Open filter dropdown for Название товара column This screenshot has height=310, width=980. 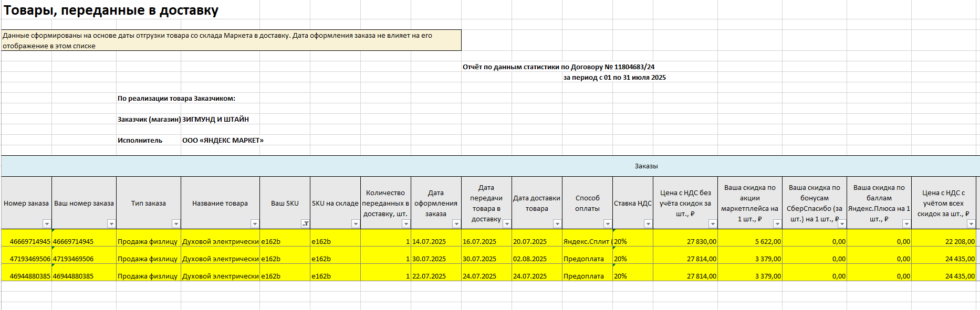pyautogui.click(x=254, y=224)
